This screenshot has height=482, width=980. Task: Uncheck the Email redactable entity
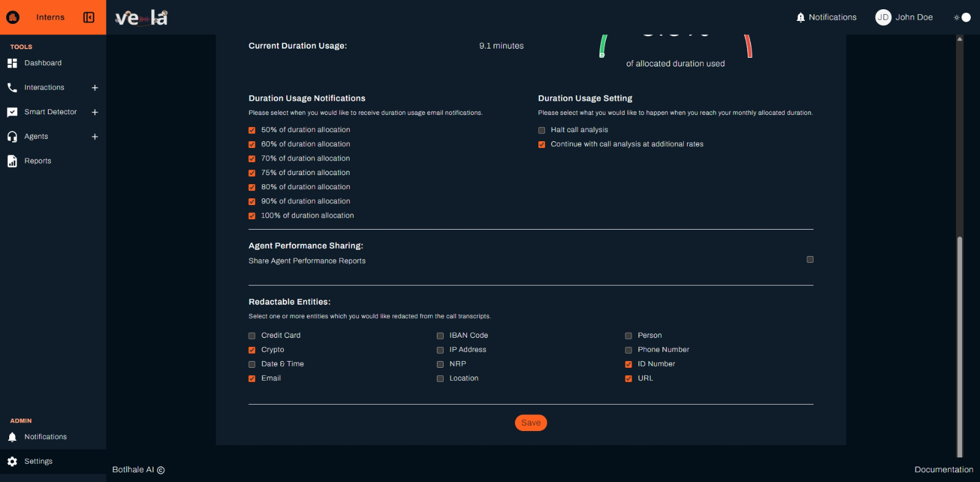[x=252, y=379]
